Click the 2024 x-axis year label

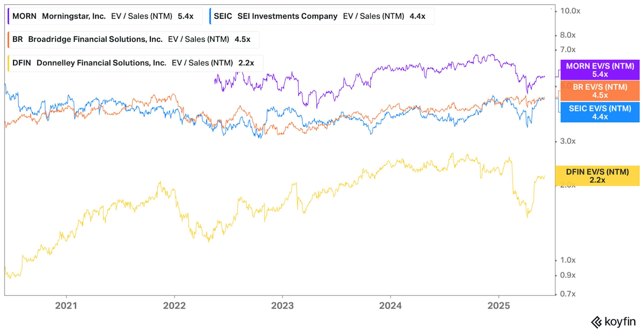pyautogui.click(x=390, y=306)
